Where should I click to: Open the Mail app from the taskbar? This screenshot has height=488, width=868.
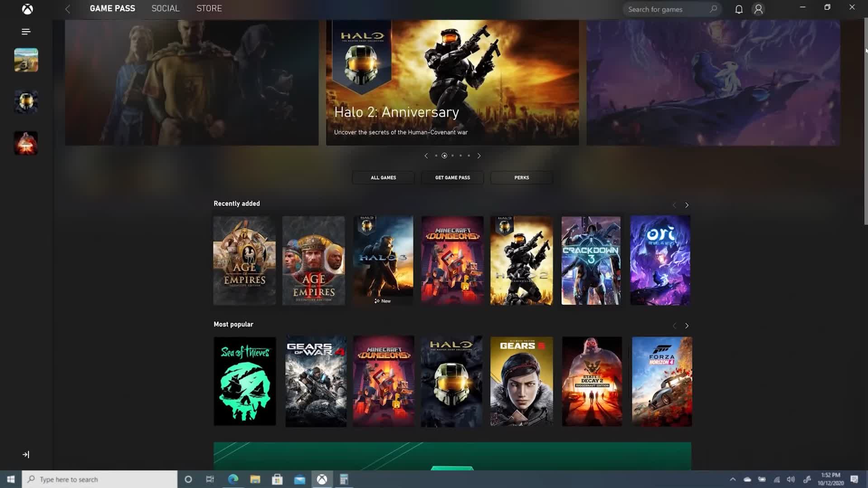click(x=299, y=479)
